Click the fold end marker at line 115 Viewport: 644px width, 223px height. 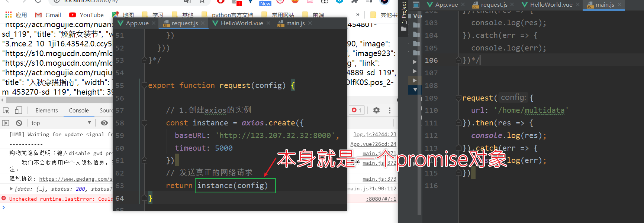[458, 173]
